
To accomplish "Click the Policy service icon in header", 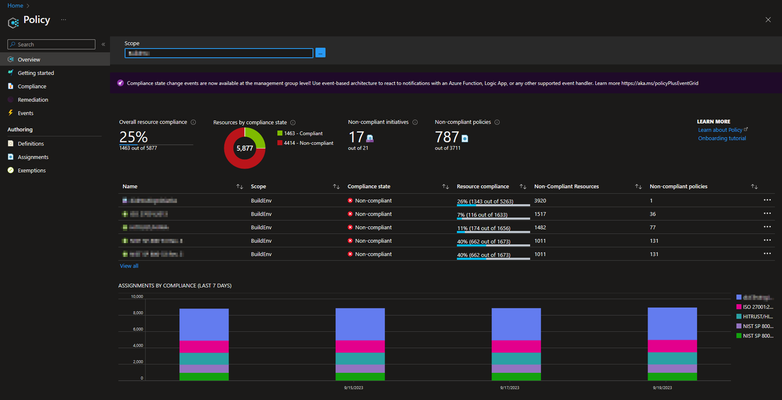I will 13,22.
